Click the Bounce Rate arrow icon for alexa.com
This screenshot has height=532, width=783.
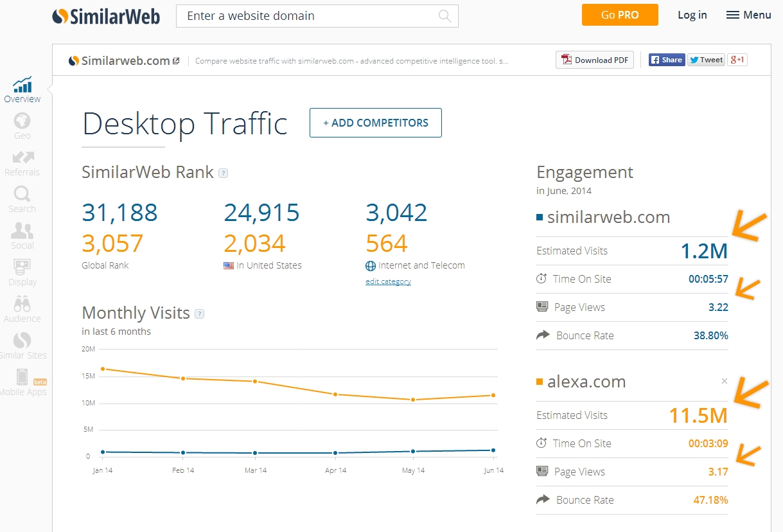point(543,499)
